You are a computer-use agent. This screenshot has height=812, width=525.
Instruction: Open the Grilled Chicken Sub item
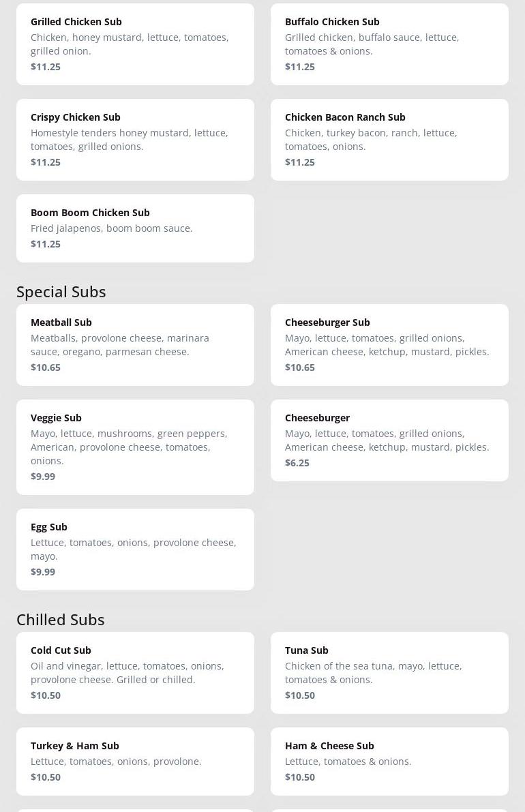pyautogui.click(x=135, y=44)
